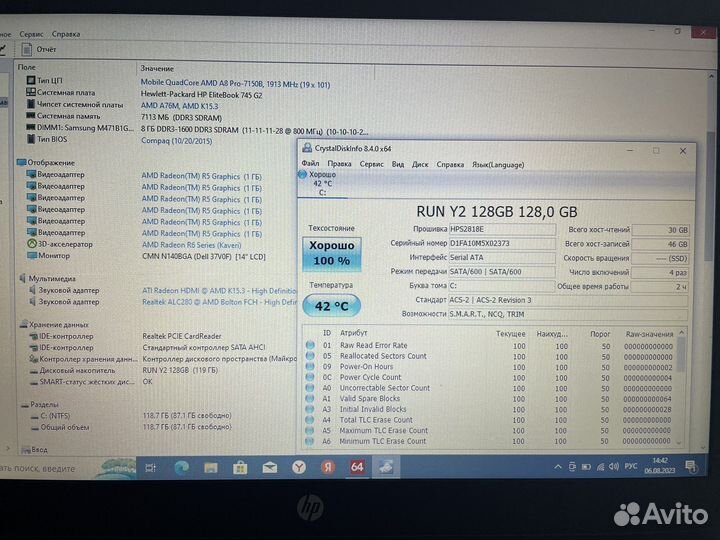Select the Power Cycle Count row
Screen dimensions: 720x540
[490, 377]
